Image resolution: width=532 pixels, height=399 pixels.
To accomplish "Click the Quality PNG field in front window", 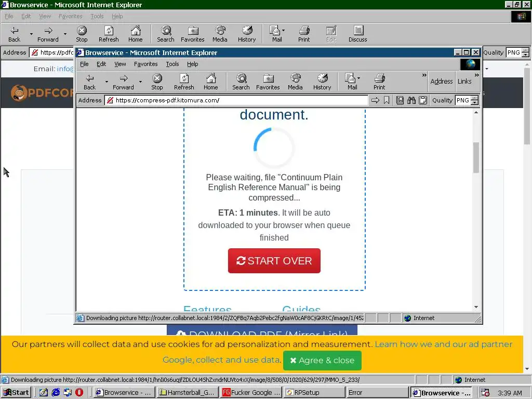I will [463, 100].
